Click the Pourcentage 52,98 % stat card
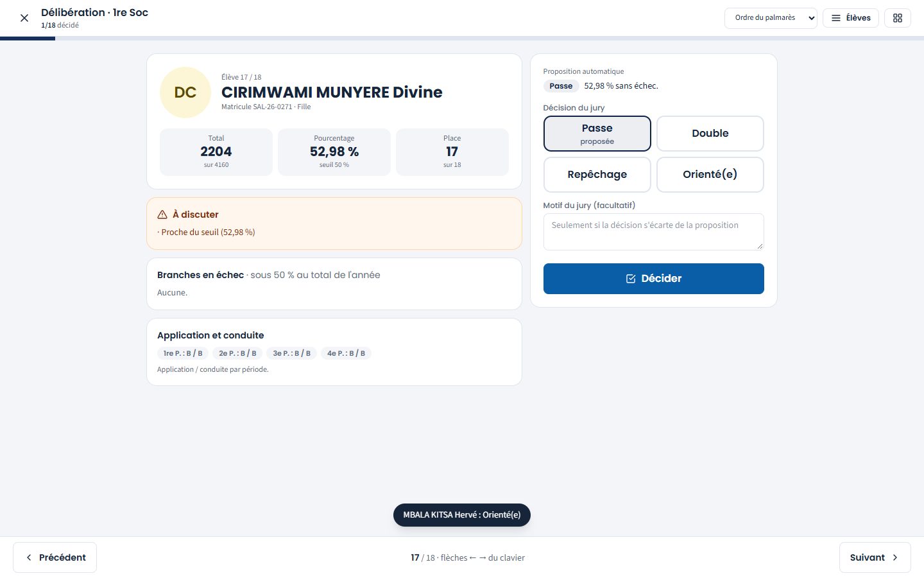The height and width of the screenshot is (578, 924). [334, 152]
